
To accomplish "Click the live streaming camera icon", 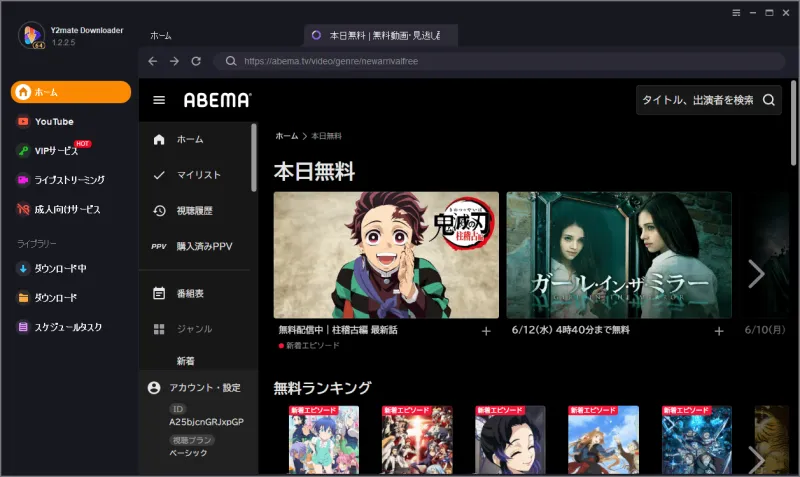I will tap(23, 180).
